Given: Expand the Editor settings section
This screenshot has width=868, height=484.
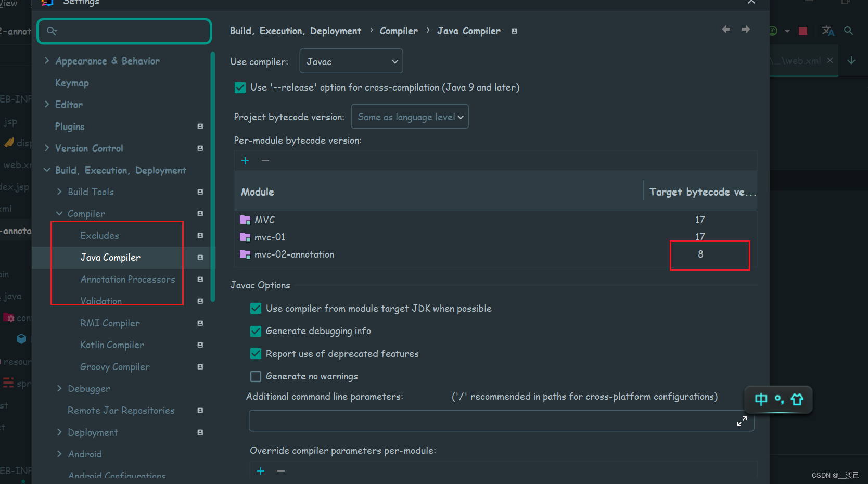Looking at the screenshot, I should 47,105.
